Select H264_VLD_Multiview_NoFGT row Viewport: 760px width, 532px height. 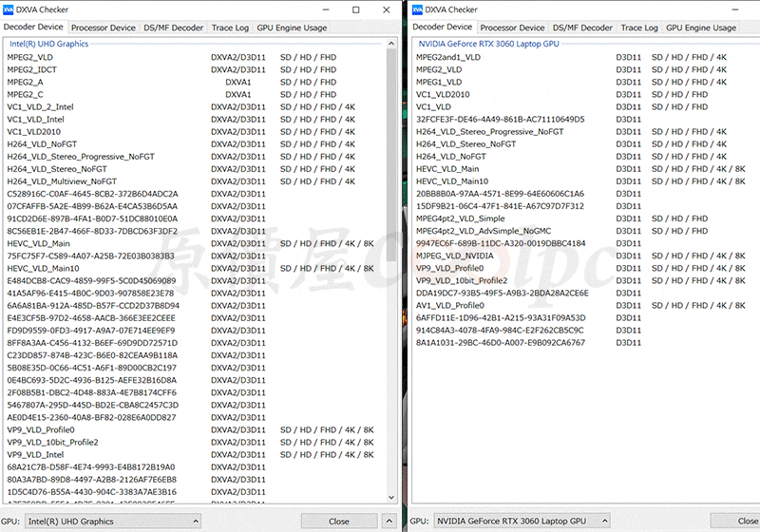pyautogui.click(x=195, y=181)
